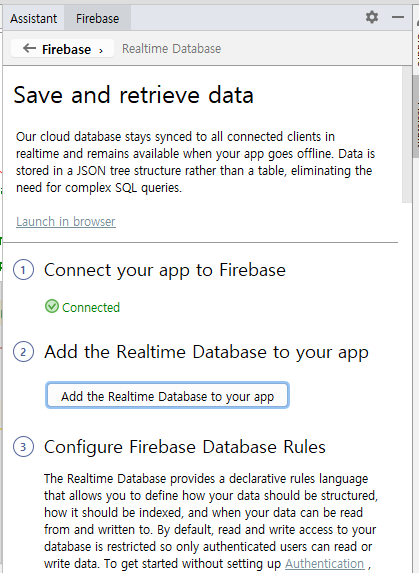Go back to Firebase breadcrumb button
This screenshot has height=573, width=419.
[62, 49]
